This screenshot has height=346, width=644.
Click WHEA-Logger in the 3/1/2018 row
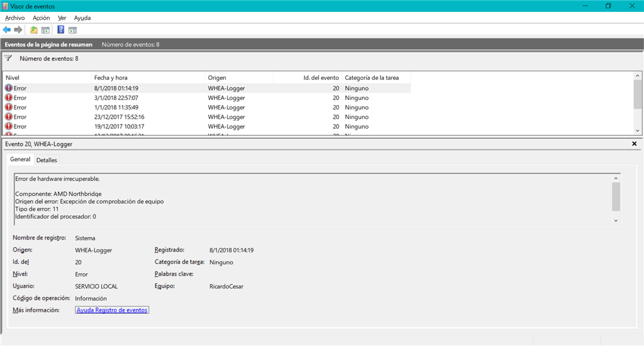tap(226, 98)
